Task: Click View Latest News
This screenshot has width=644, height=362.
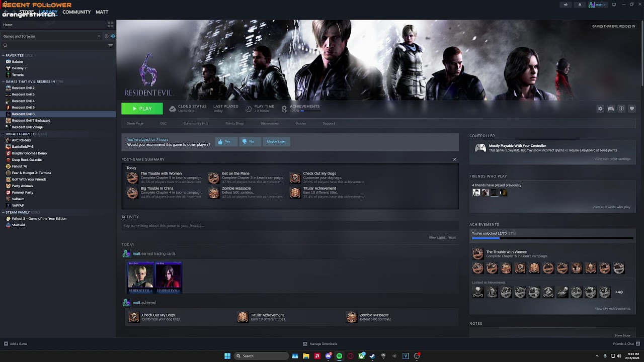Action: pyautogui.click(x=442, y=237)
